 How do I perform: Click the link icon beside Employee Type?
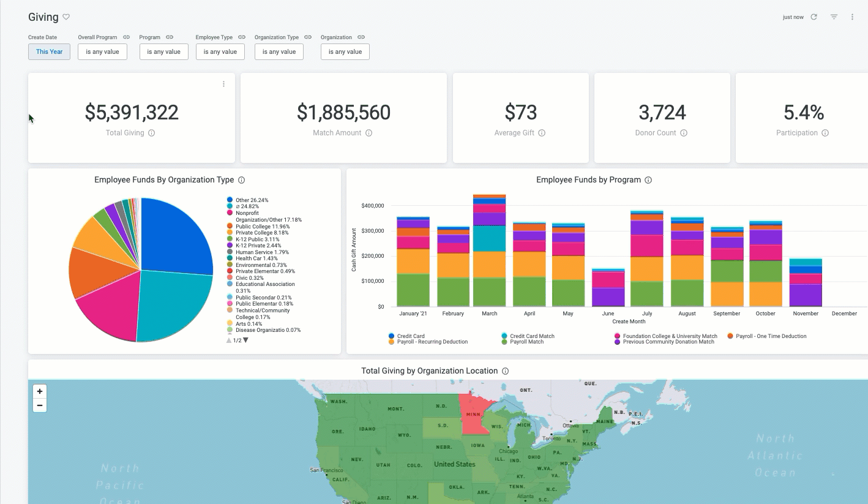(x=242, y=37)
